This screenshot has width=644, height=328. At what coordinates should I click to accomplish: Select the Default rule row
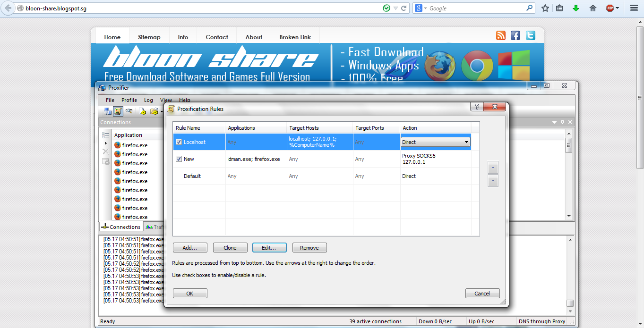point(322,176)
